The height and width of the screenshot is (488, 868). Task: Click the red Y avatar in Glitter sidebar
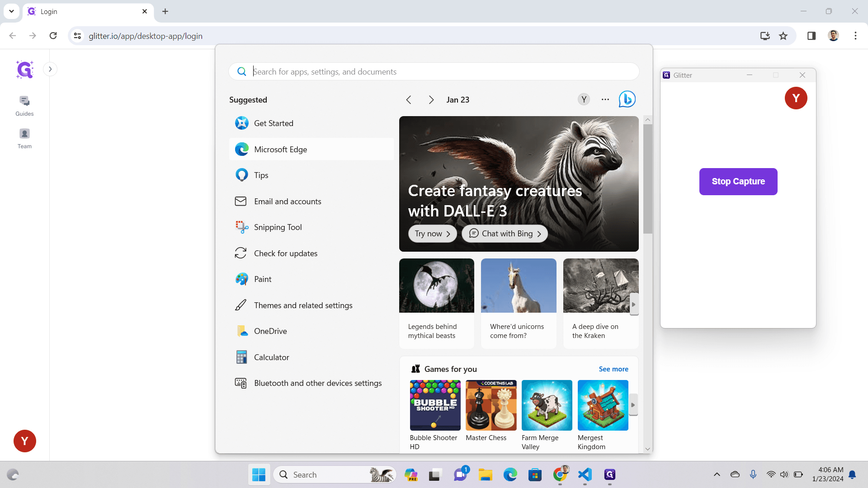[25, 441]
